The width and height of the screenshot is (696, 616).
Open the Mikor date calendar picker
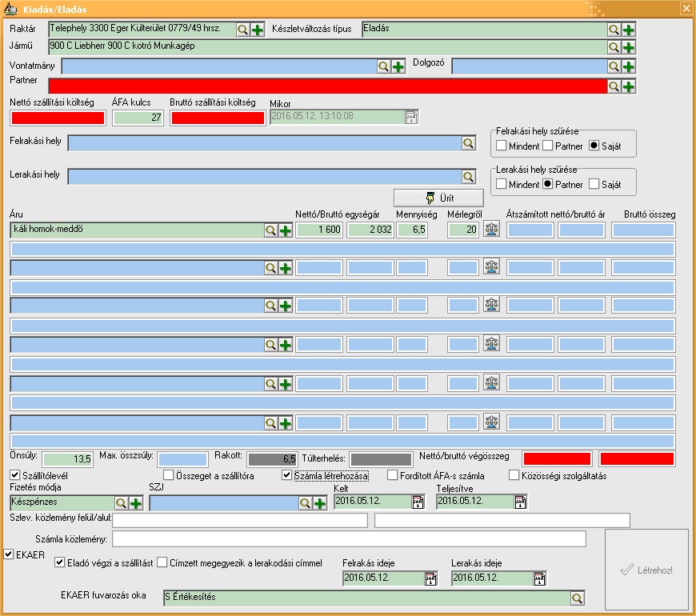pyautogui.click(x=411, y=117)
